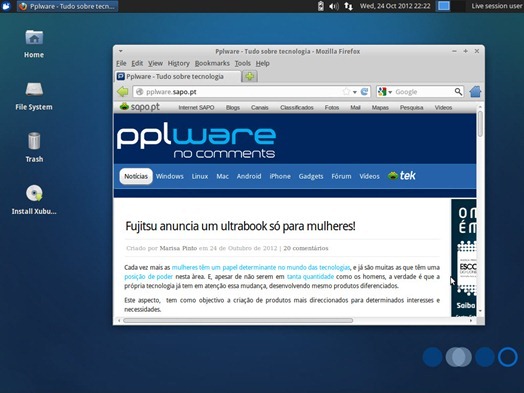This screenshot has height=393, width=524.
Task: Click the vertical scrollbar thumb
Action: 480,124
